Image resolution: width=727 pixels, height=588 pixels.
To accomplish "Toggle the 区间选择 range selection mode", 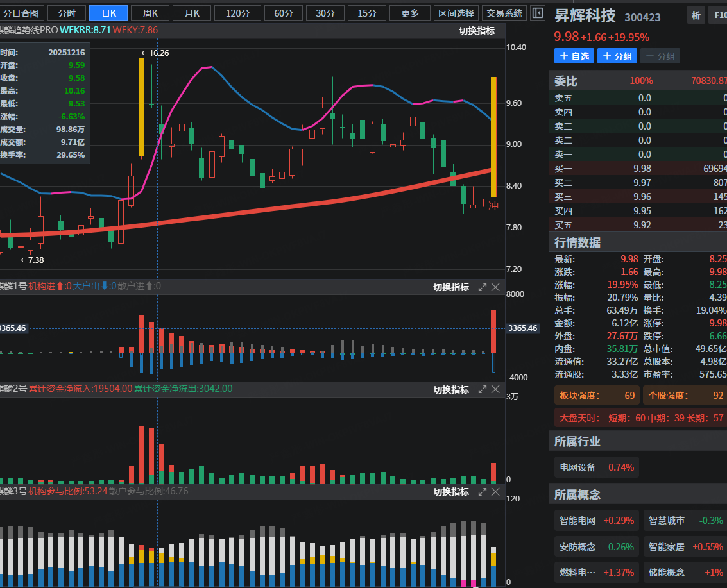I will point(456,13).
